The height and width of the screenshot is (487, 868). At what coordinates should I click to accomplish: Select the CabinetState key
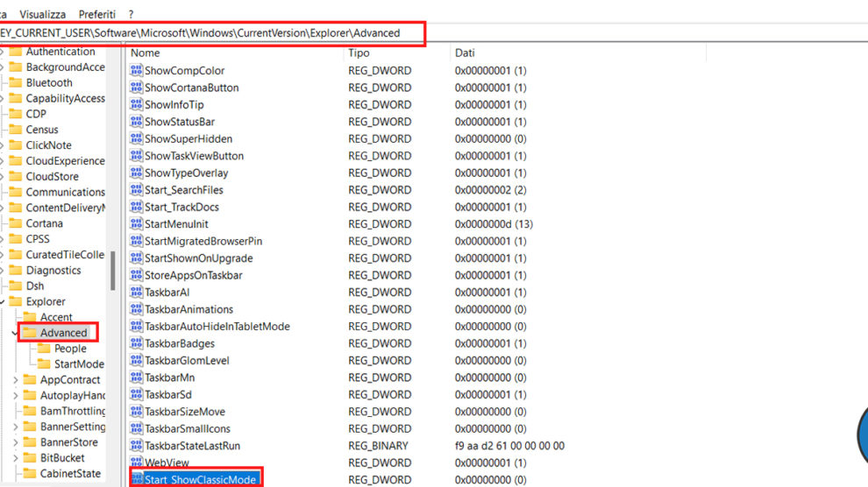[70, 473]
